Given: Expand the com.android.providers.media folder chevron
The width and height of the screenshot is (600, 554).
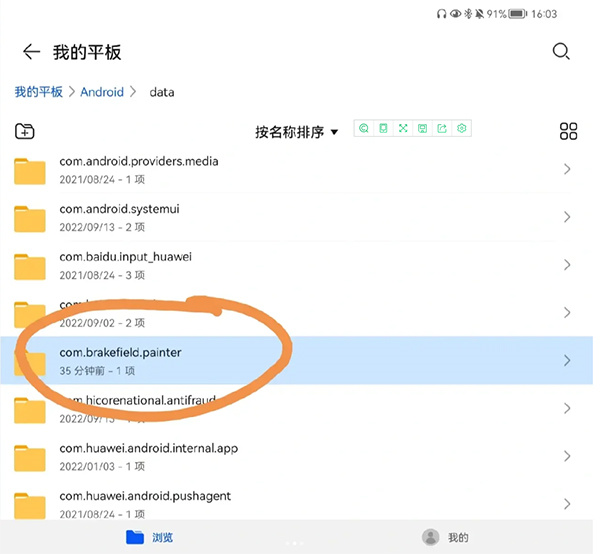Looking at the screenshot, I should pyautogui.click(x=567, y=169).
